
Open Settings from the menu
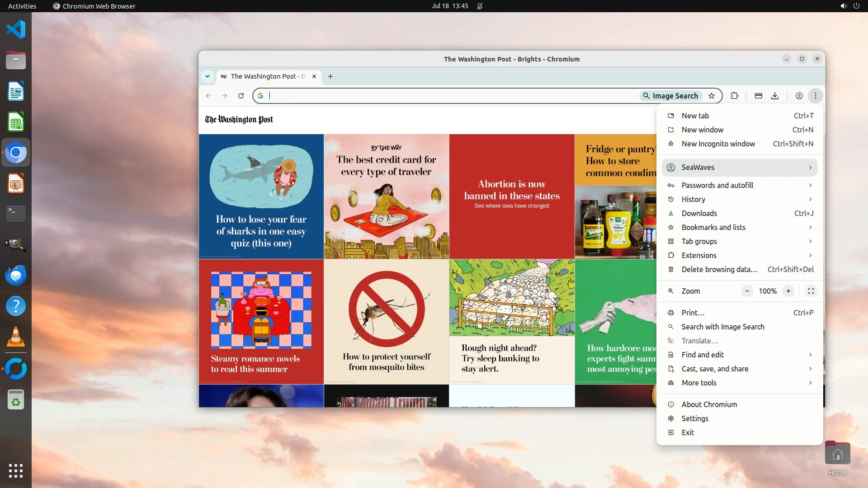(695, 418)
